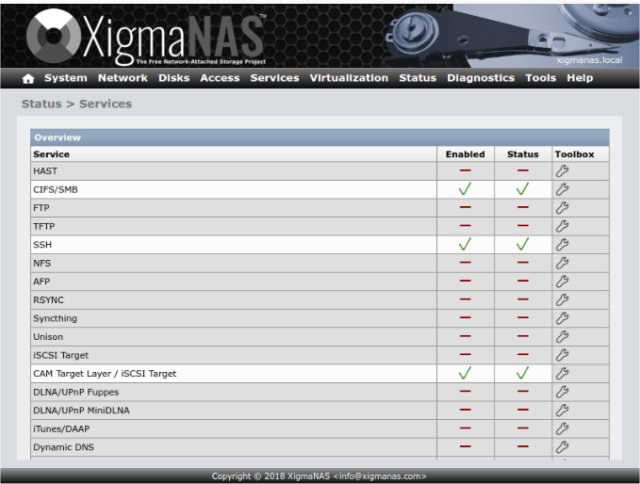640x484 pixels.
Task: Select the FTP service name
Action: click(x=41, y=208)
